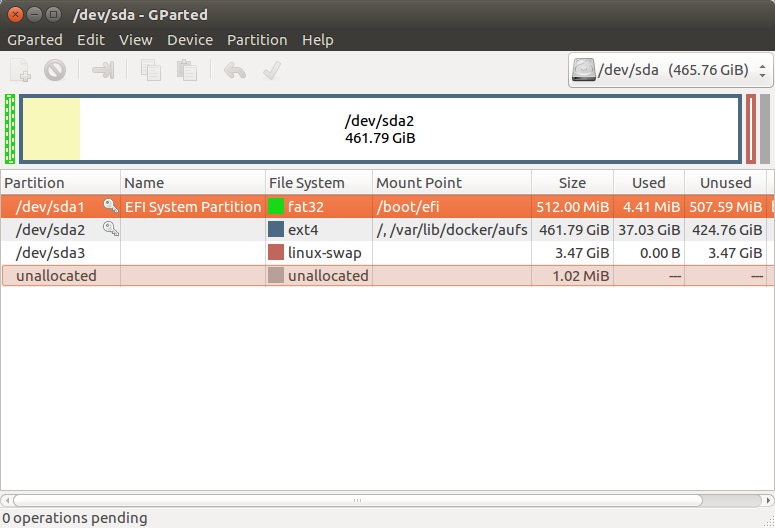Click the 0 operations pending status text

point(75,518)
